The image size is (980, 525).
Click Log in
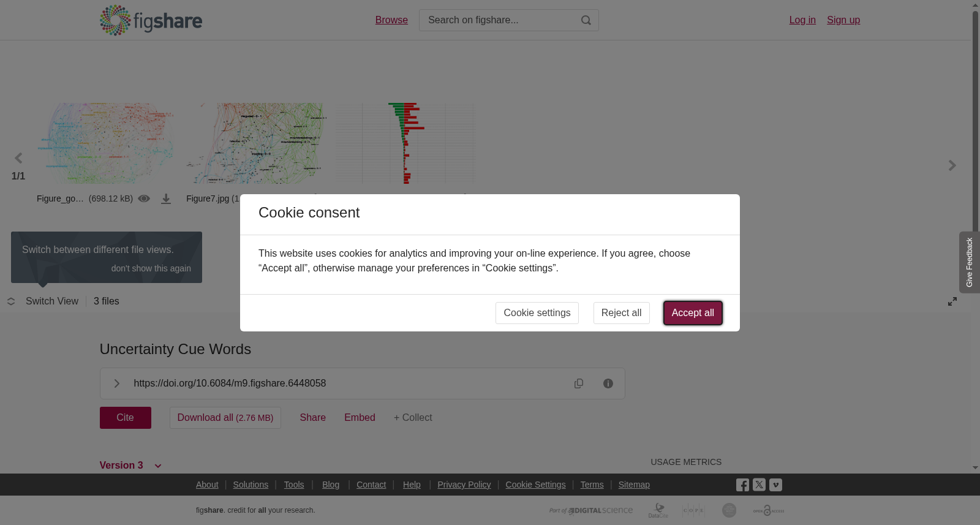click(802, 20)
